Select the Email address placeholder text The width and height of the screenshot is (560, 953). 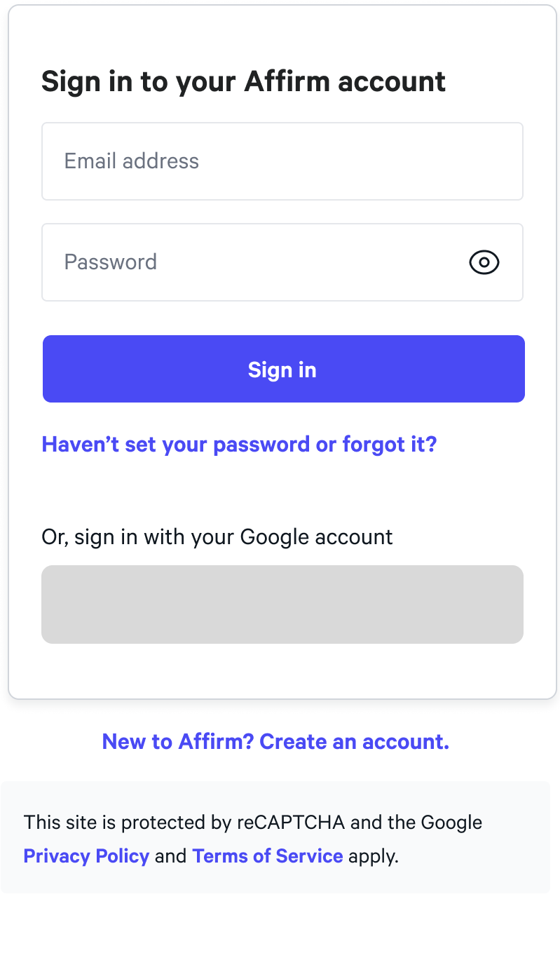point(132,161)
